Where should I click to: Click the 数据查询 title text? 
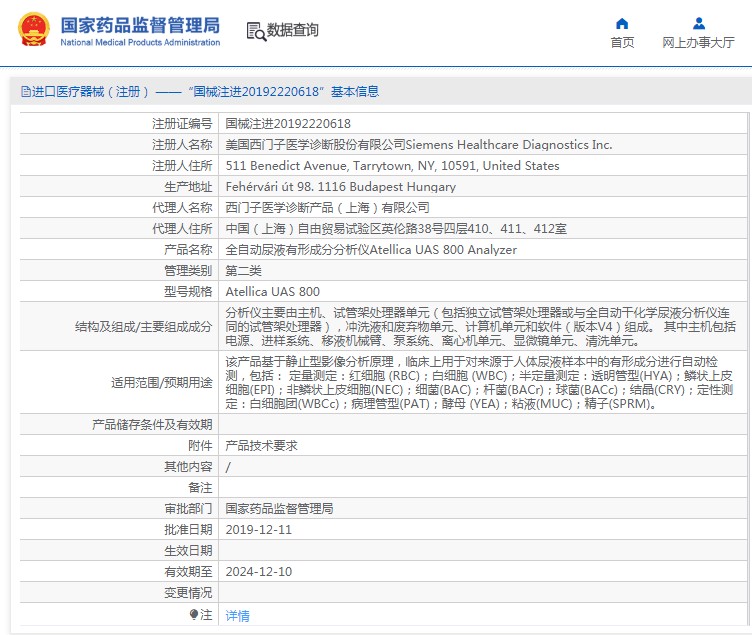[x=293, y=30]
